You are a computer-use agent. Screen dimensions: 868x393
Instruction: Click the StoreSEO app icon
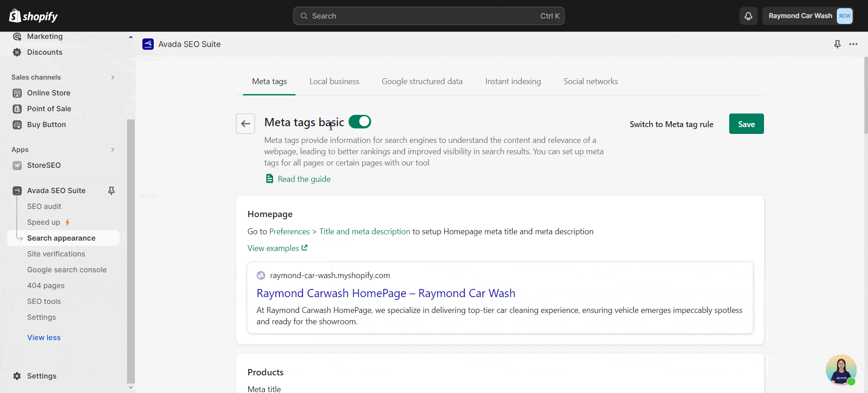coord(17,165)
